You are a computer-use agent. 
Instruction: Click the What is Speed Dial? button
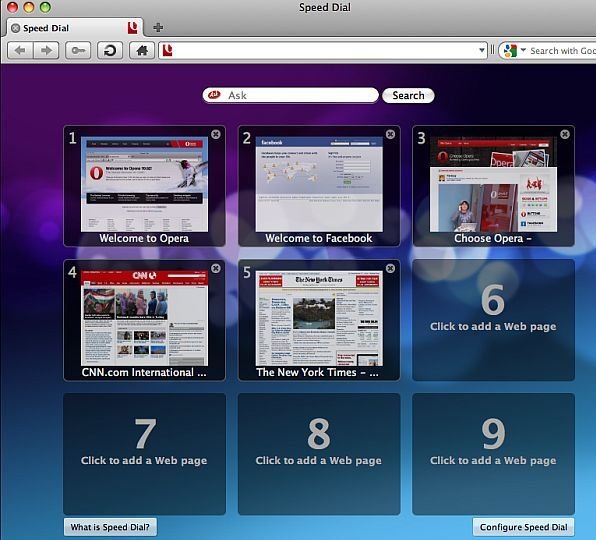(x=110, y=527)
